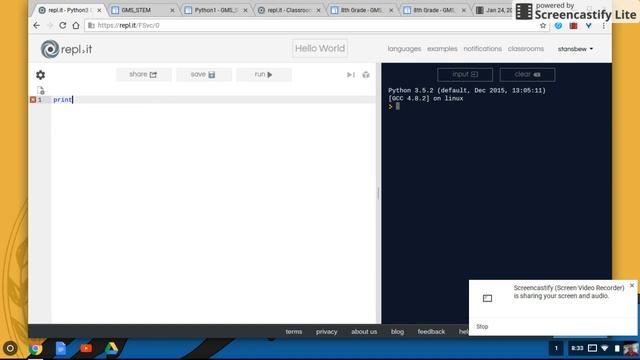
Task: Switch to the first 8th Grade - GMS tab
Action: coord(362,10)
